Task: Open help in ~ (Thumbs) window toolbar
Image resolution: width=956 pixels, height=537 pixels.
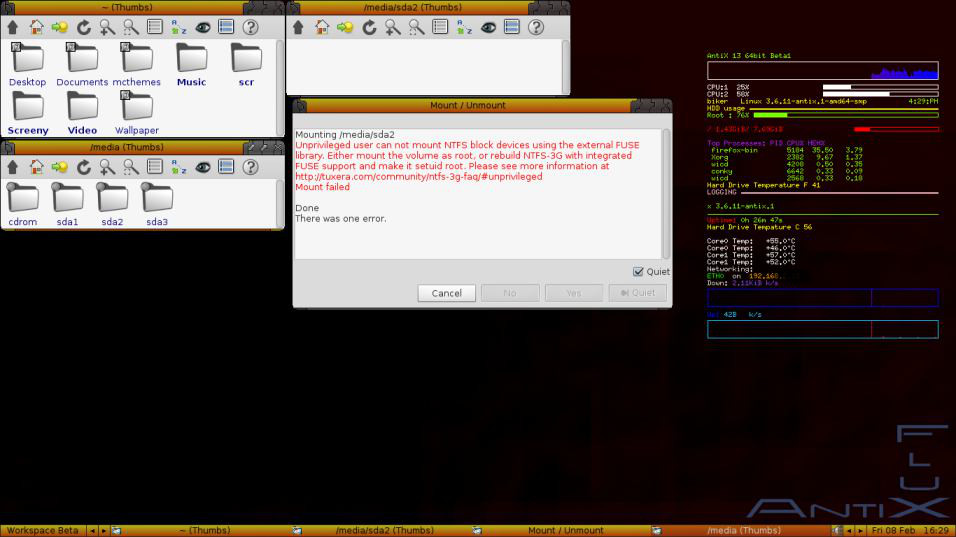Action: (250, 27)
